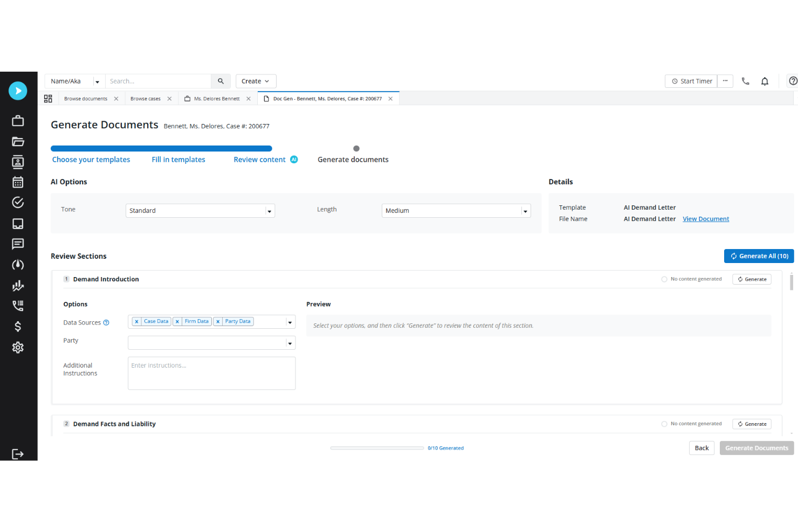The height and width of the screenshot is (532, 798).
Task: Open the View Document link
Action: (705, 219)
